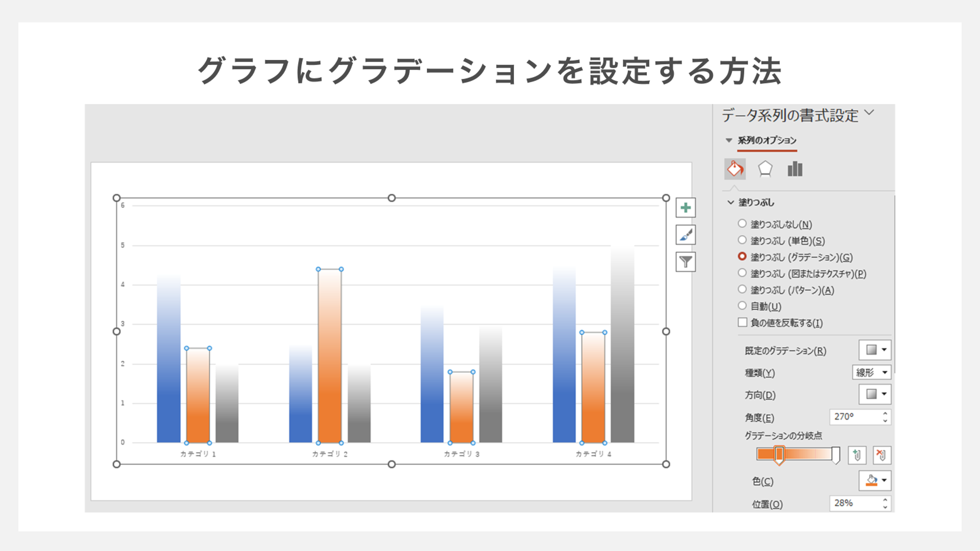Viewport: 980px width, 551px height.
Task: Open the Series Options bar chart tab
Action: [795, 169]
